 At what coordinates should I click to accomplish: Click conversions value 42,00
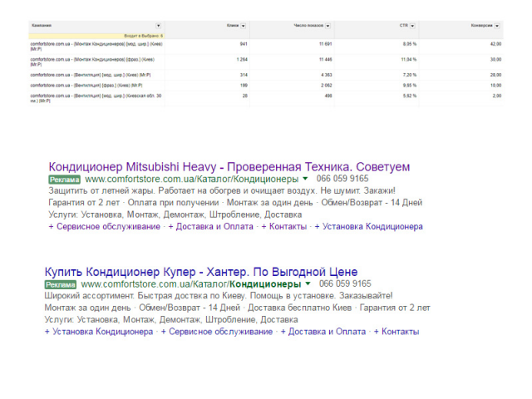pyautogui.click(x=495, y=44)
